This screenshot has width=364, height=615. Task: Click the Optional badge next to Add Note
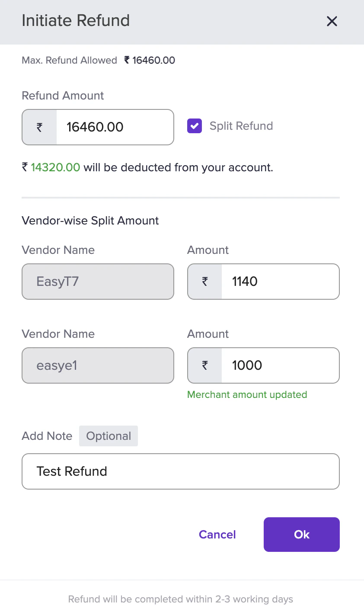pyautogui.click(x=109, y=436)
